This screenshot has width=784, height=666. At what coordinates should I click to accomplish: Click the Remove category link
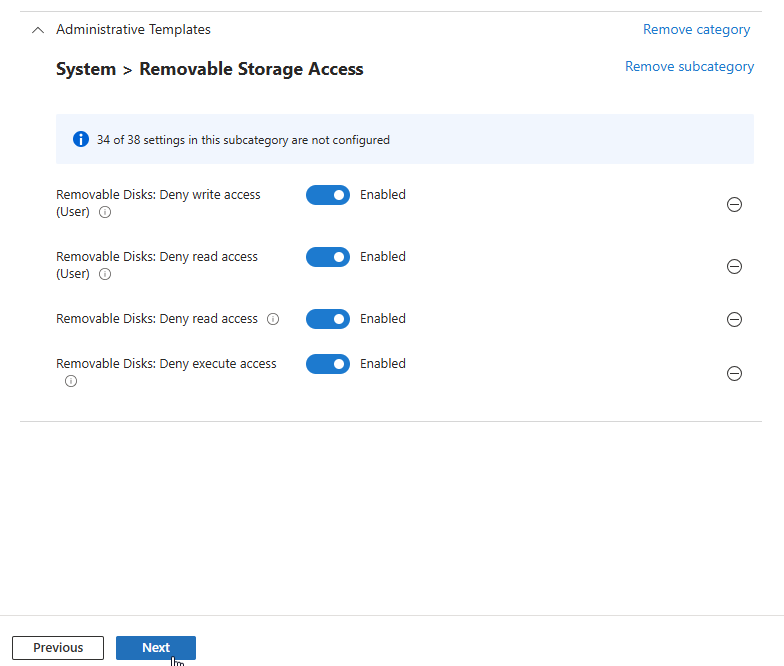pos(696,30)
